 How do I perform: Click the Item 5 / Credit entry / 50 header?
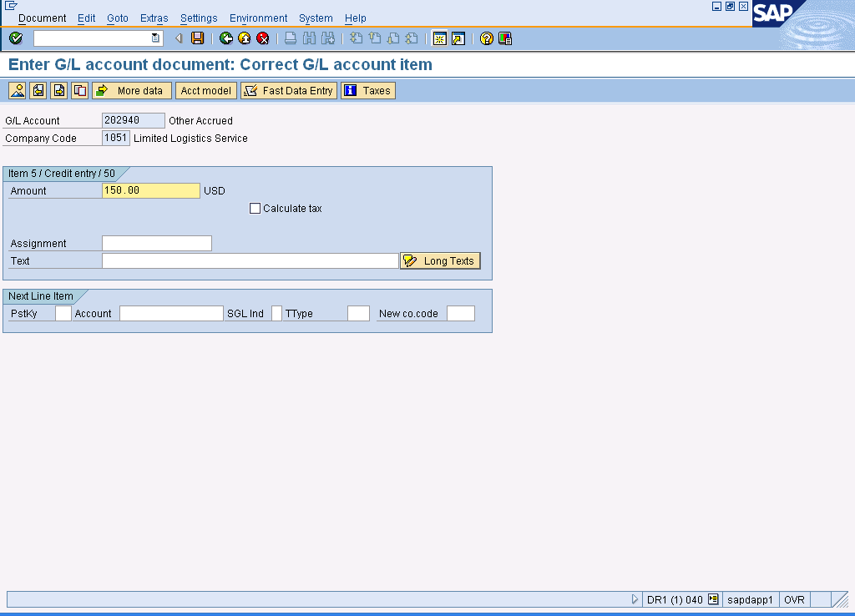pyautogui.click(x=62, y=174)
